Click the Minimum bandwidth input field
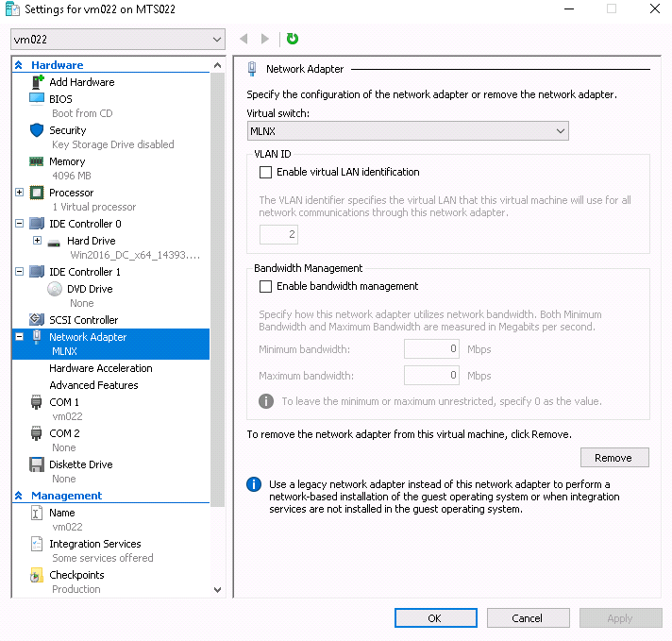Viewport: 672px width, 641px height. 432,349
